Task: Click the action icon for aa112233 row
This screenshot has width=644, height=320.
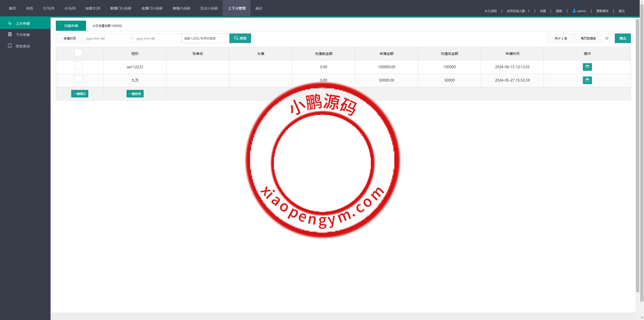Action: (x=587, y=67)
